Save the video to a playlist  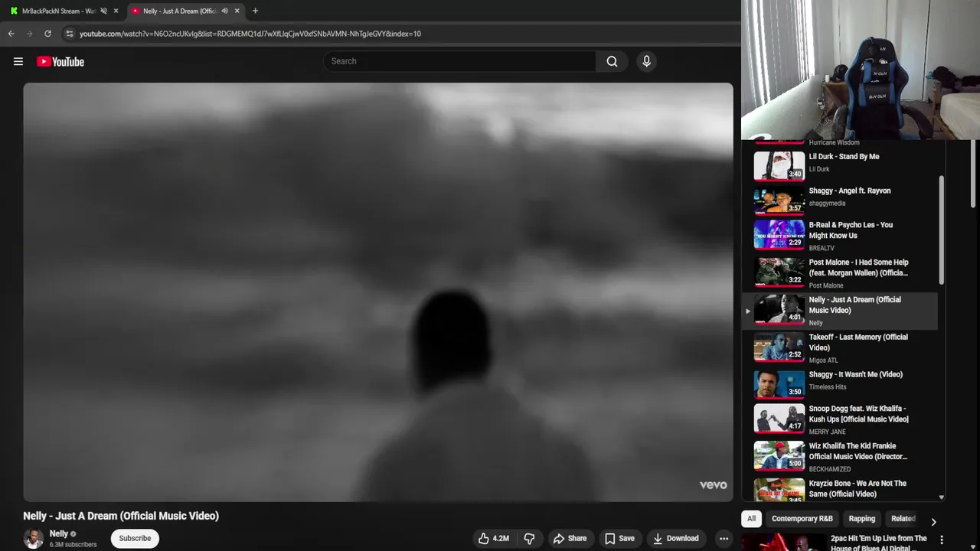[x=619, y=539]
